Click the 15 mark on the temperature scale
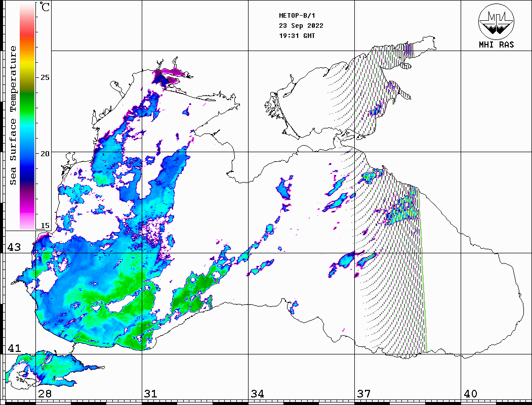 (45, 226)
